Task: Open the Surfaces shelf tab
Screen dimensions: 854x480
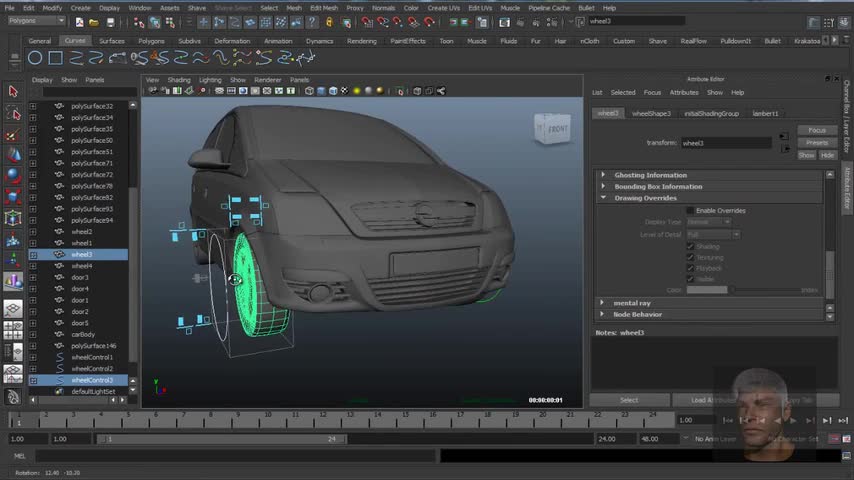Action: 111,41
